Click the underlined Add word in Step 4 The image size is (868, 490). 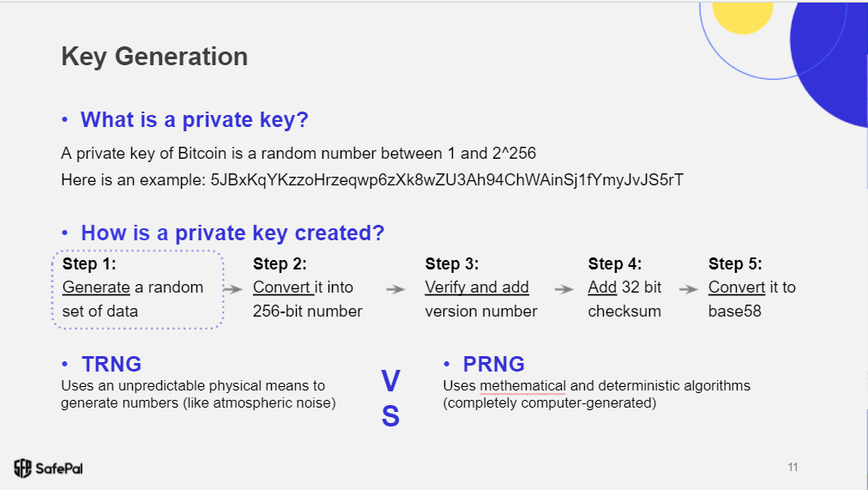[602, 287]
